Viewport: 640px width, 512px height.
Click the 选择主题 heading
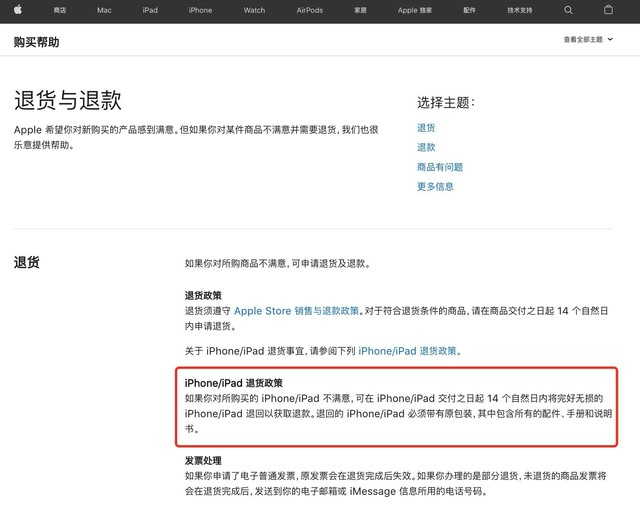(x=446, y=102)
